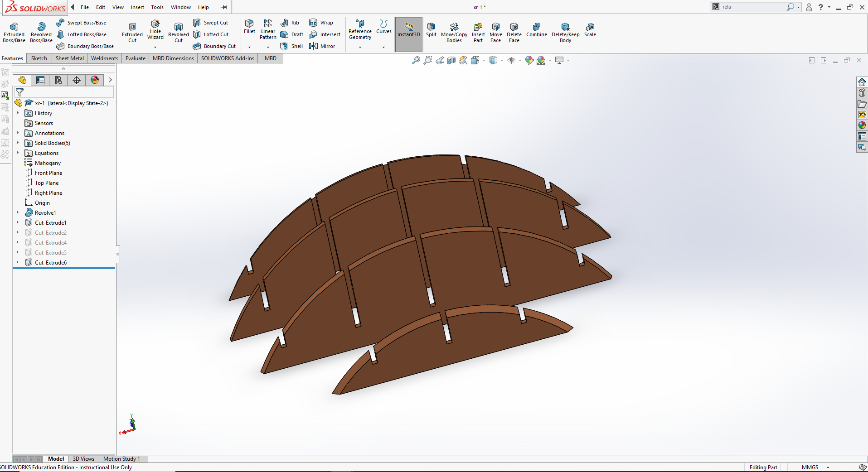Open the Delete/Keep Body tool

[565, 33]
